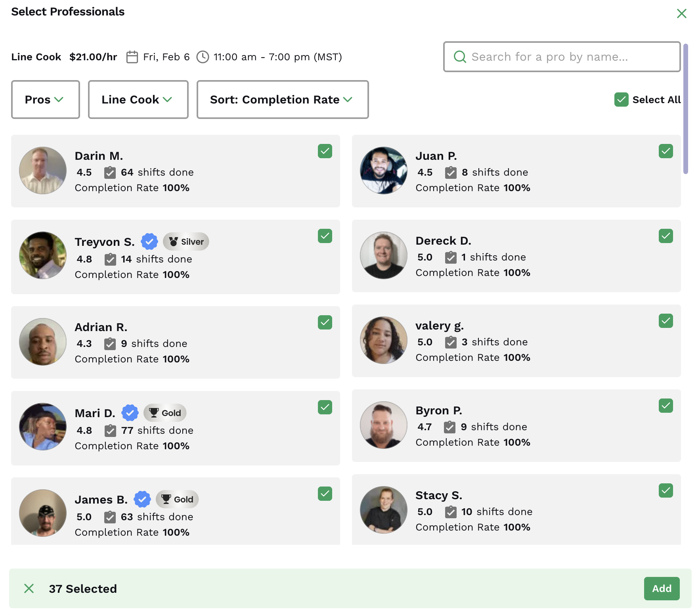Toggle the checkbox on Byron P.'s card
Image resolution: width=700 pixels, height=613 pixels.
click(x=666, y=406)
